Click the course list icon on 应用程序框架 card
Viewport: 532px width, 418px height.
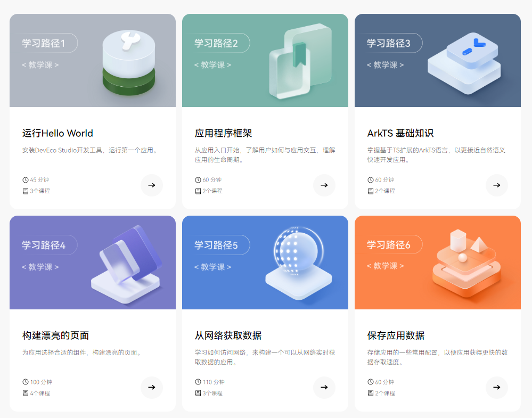coord(198,191)
